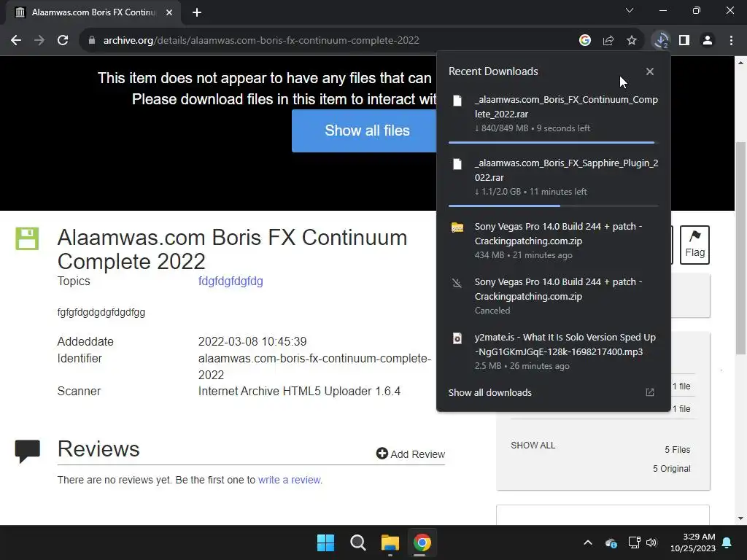The image size is (747, 560).
Task: Click file icon of Boris FX Continuum rar download
Action: click(457, 101)
